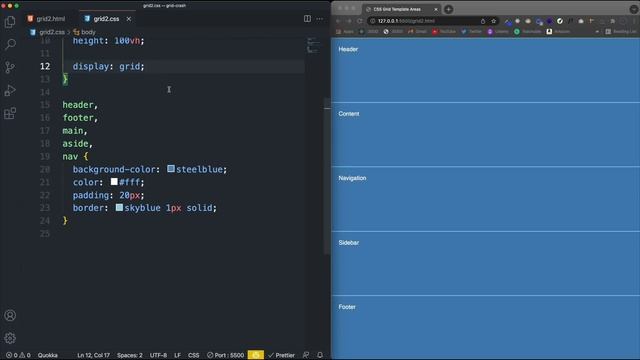Open the Search panel in activity bar
Viewport: 640px width, 360px height.
[10, 44]
